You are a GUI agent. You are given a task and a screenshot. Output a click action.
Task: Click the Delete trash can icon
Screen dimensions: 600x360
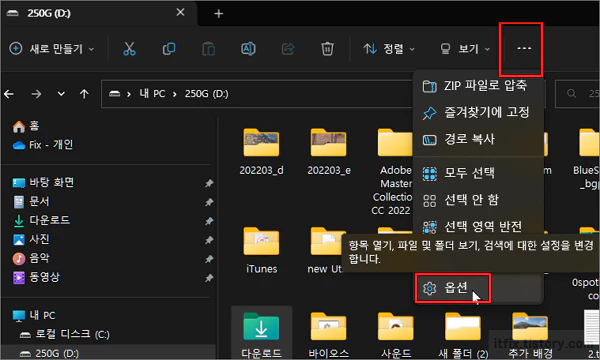coord(327,49)
